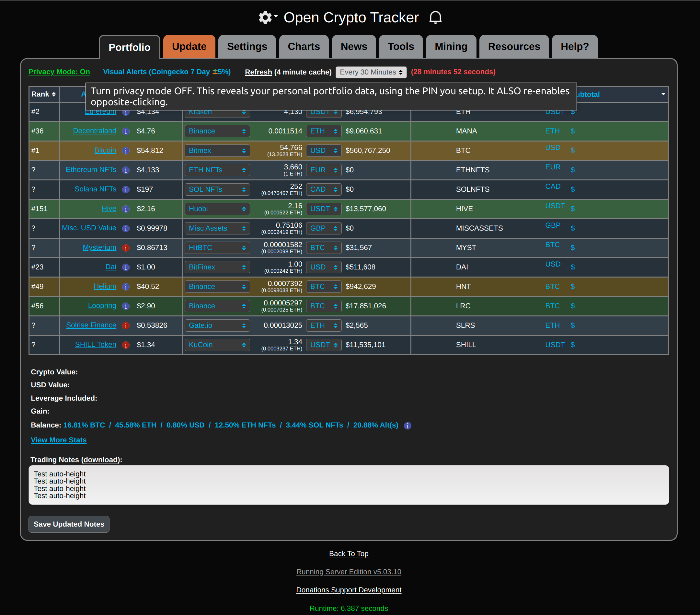
Task: Click red info icon next to Solrise Finance
Action: (126, 326)
